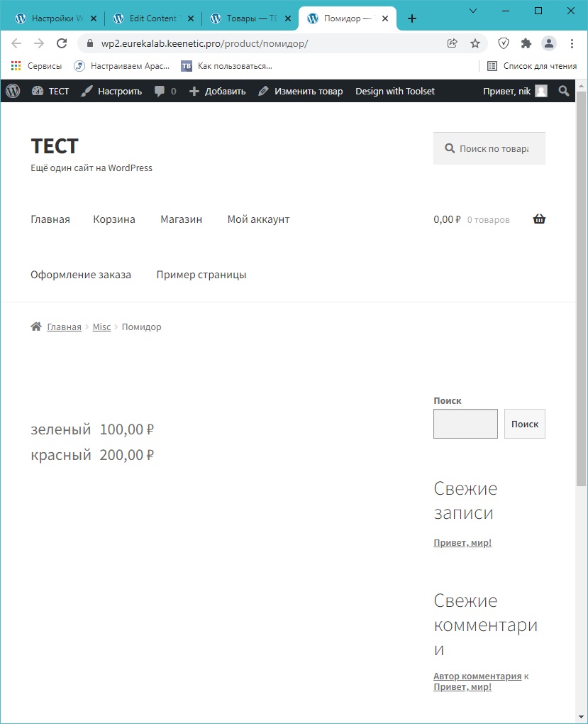The image size is (588, 724).
Task: Open the shopping cart basket icon
Action: (539, 219)
